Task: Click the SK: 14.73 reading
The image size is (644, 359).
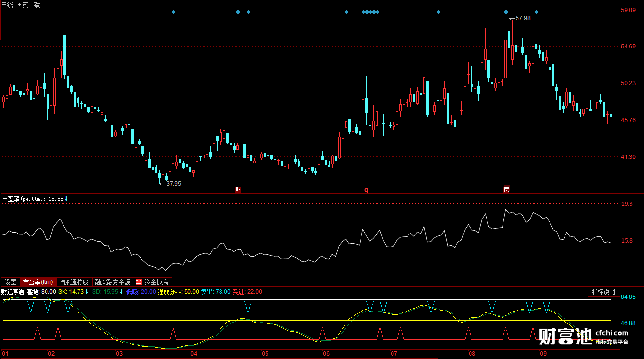Action: click(71, 292)
